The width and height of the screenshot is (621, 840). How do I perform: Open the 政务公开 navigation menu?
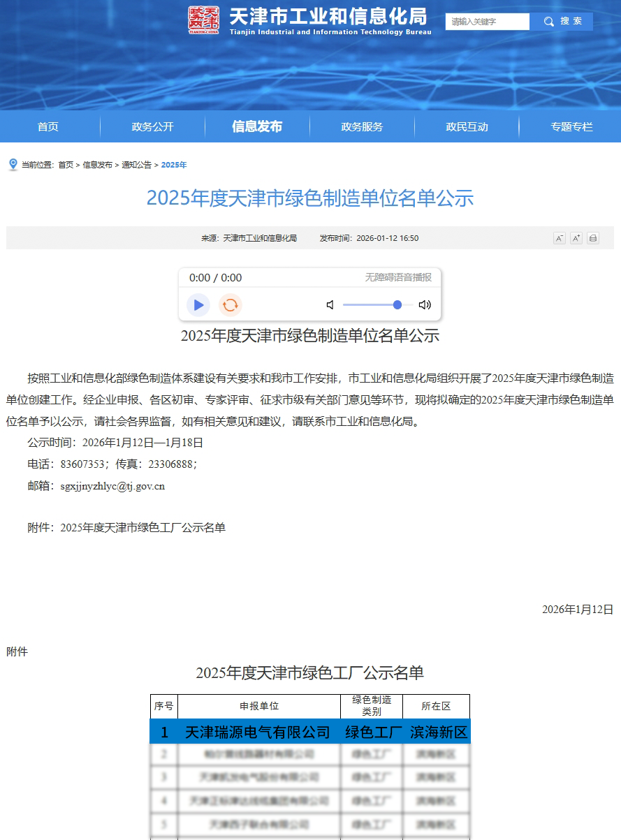pos(152,127)
